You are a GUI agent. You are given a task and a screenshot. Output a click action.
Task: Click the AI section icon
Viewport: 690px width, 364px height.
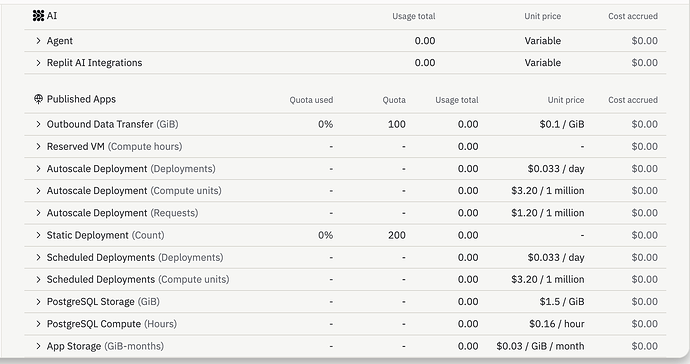coord(38,16)
